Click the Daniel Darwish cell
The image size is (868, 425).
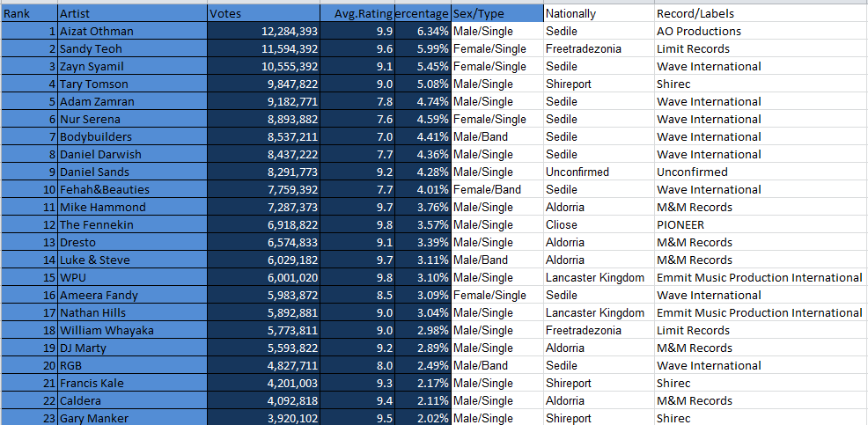click(133, 154)
